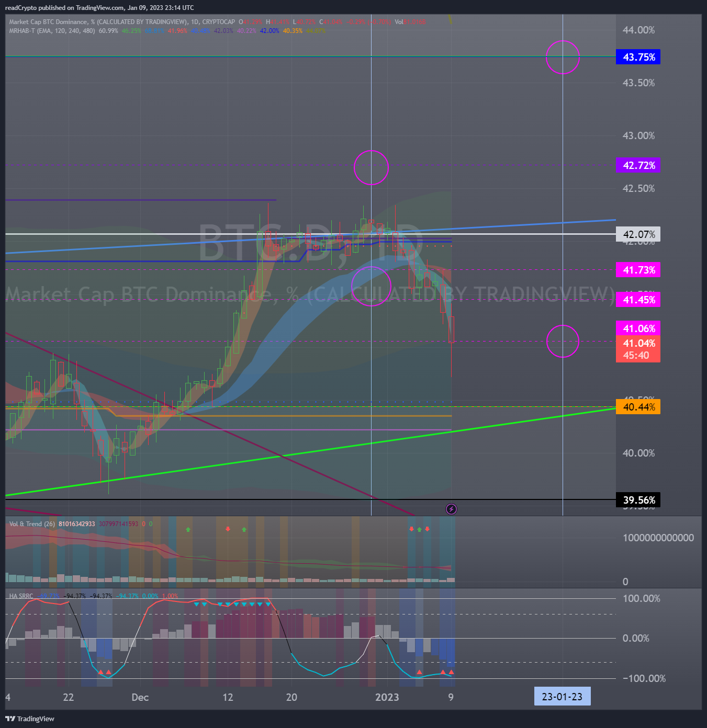Click the black 39.56% price label
This screenshot has height=728, width=707.
(x=638, y=500)
